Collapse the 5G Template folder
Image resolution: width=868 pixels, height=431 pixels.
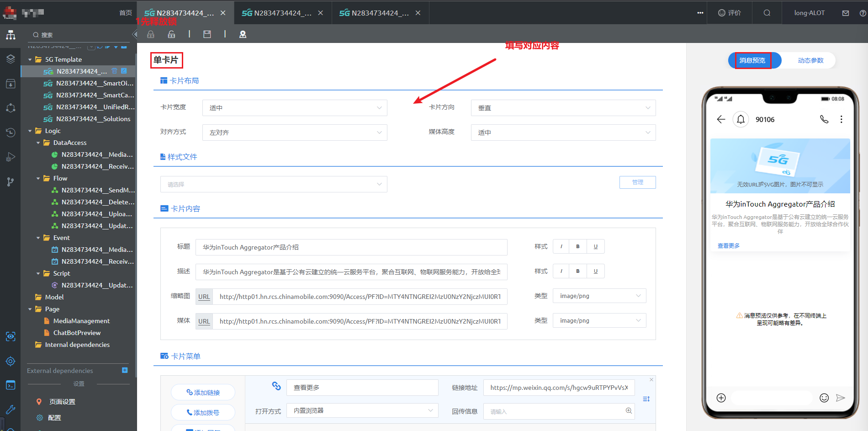tap(30, 59)
